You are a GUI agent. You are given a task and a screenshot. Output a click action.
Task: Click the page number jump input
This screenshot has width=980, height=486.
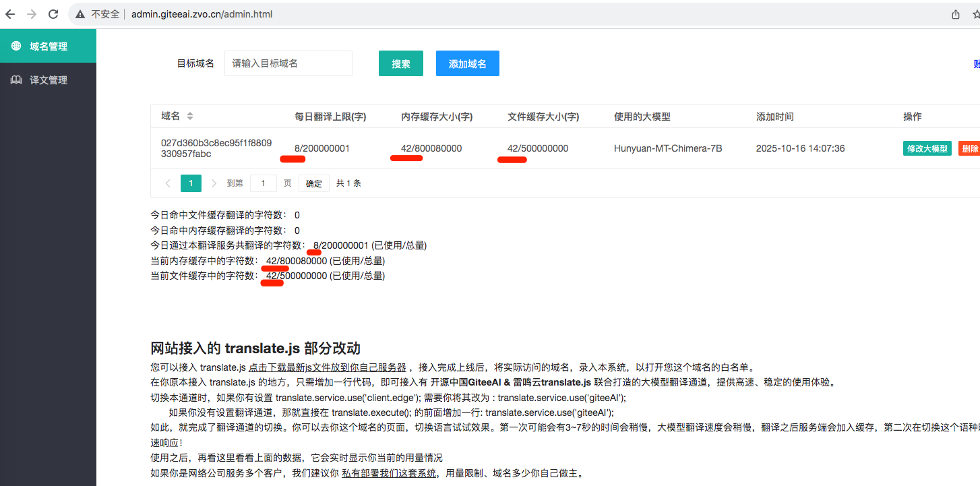[263, 183]
